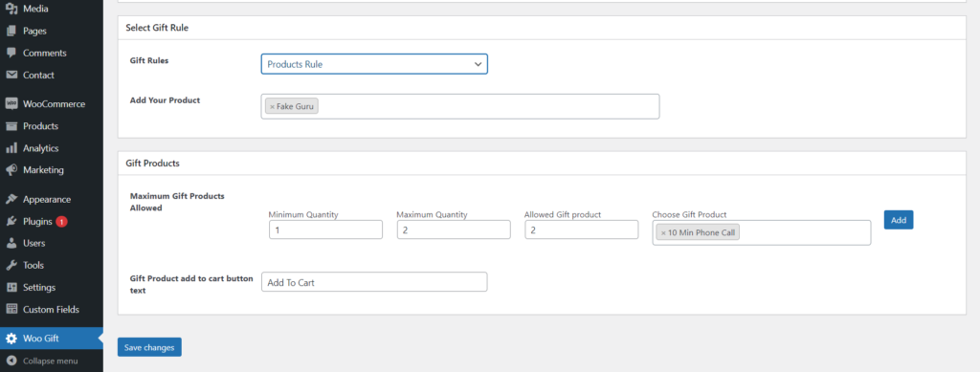Click the WooCommerce icon in sidebar

(x=11, y=103)
